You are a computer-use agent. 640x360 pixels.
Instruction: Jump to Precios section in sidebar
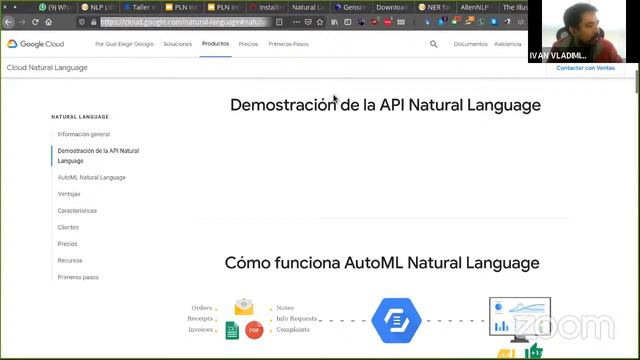coord(67,244)
